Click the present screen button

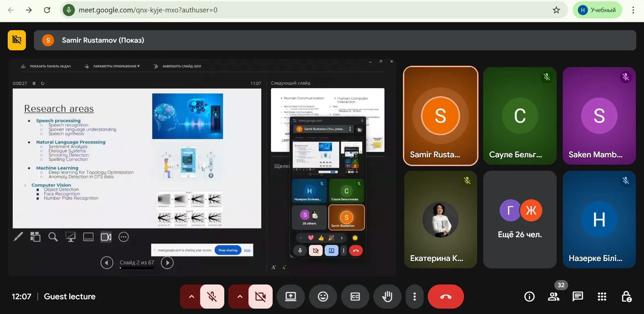pyautogui.click(x=290, y=297)
